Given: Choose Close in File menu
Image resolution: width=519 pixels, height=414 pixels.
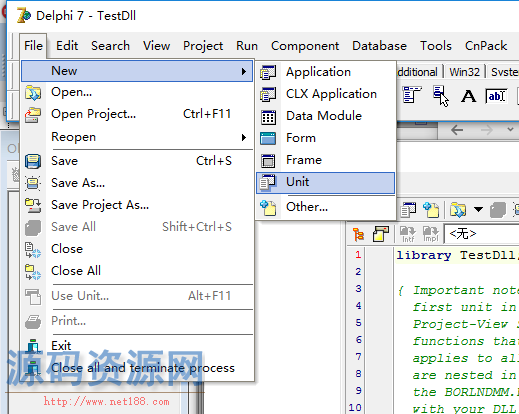Looking at the screenshot, I should pyautogui.click(x=137, y=249).
